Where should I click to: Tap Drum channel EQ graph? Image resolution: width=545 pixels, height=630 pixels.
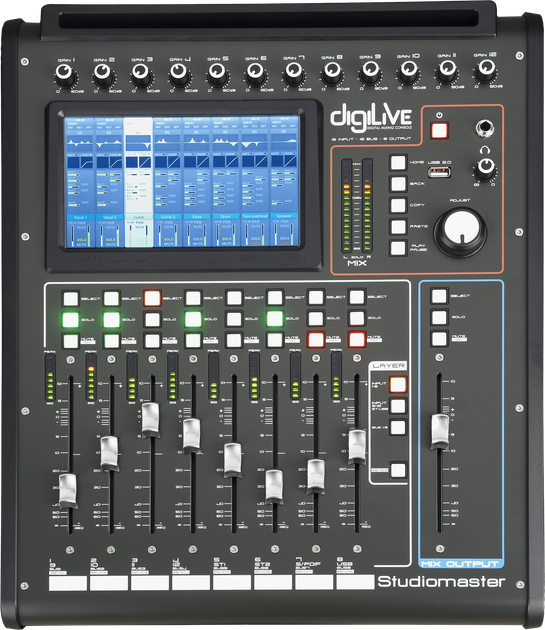[225, 143]
